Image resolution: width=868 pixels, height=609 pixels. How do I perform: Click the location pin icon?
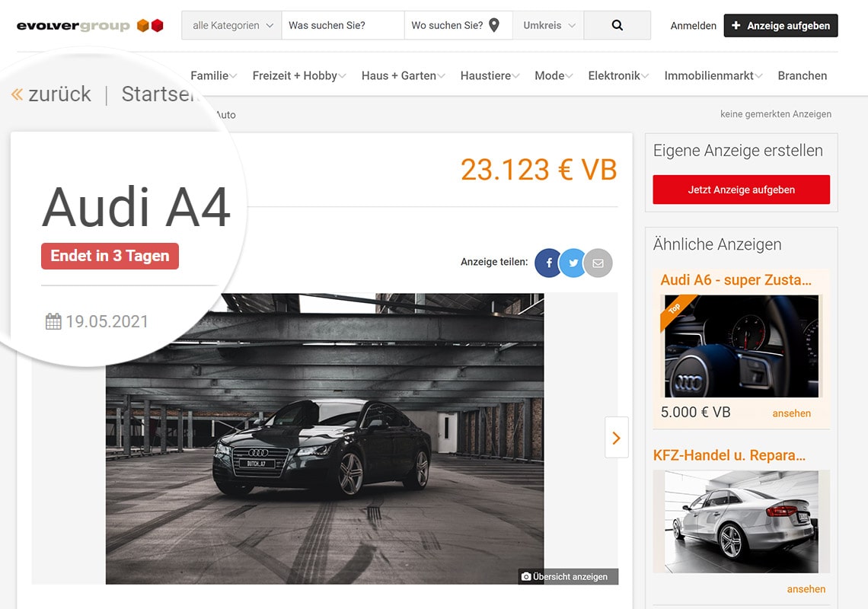tap(494, 25)
